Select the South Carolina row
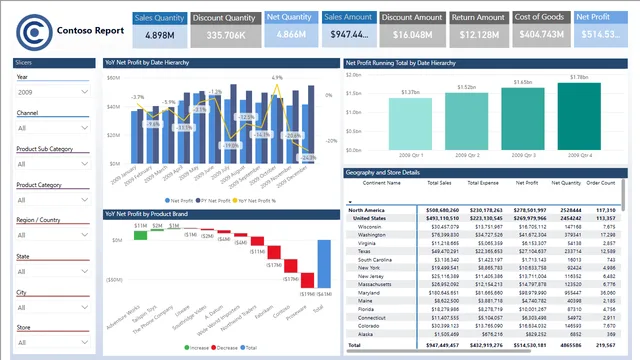Viewport: 640px width, 360px height. 482,260
